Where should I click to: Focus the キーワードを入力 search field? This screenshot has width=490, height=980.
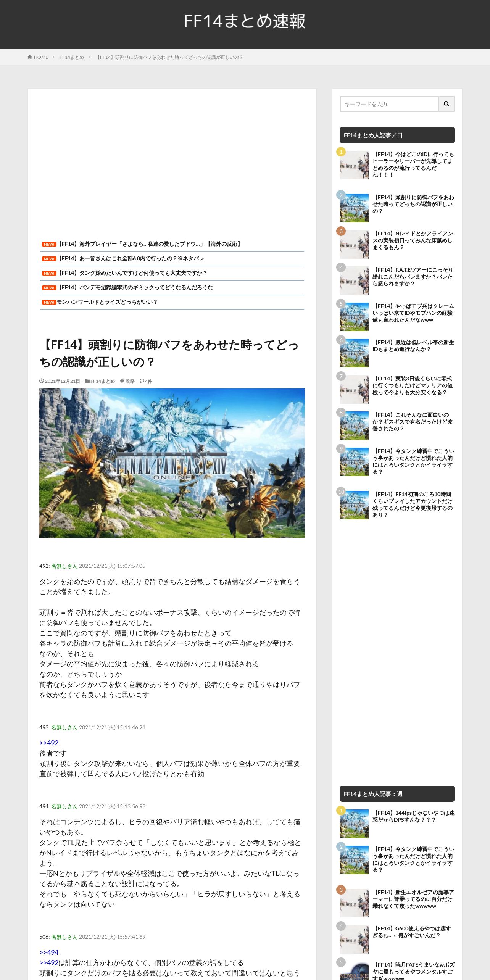390,104
